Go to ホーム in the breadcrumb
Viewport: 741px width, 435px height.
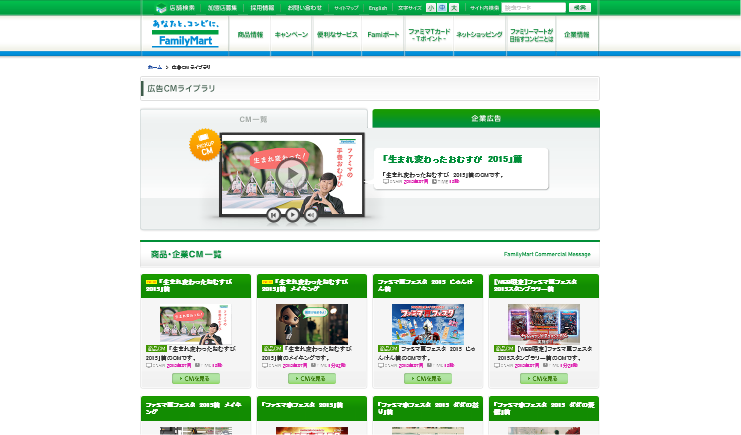[155, 67]
